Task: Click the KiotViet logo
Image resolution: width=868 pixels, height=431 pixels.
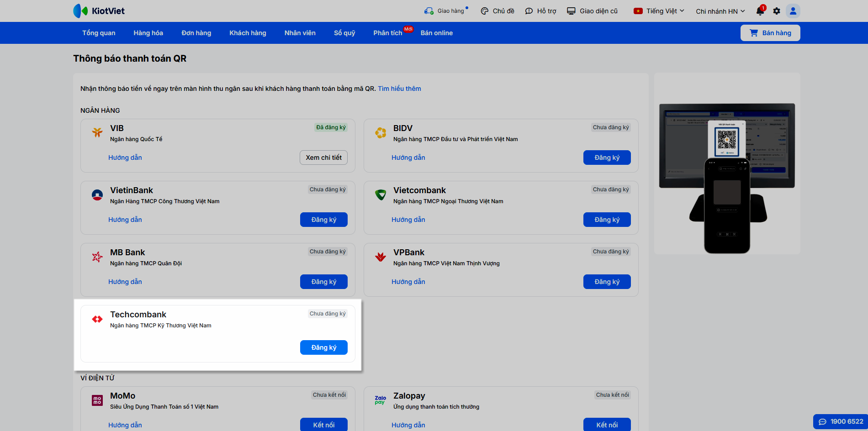Action: pos(99,11)
